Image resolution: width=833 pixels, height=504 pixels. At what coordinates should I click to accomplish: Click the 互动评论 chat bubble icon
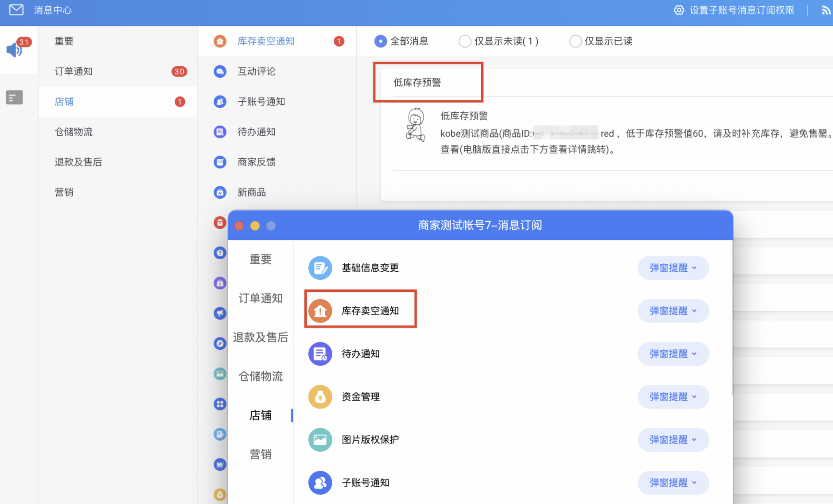coord(220,72)
